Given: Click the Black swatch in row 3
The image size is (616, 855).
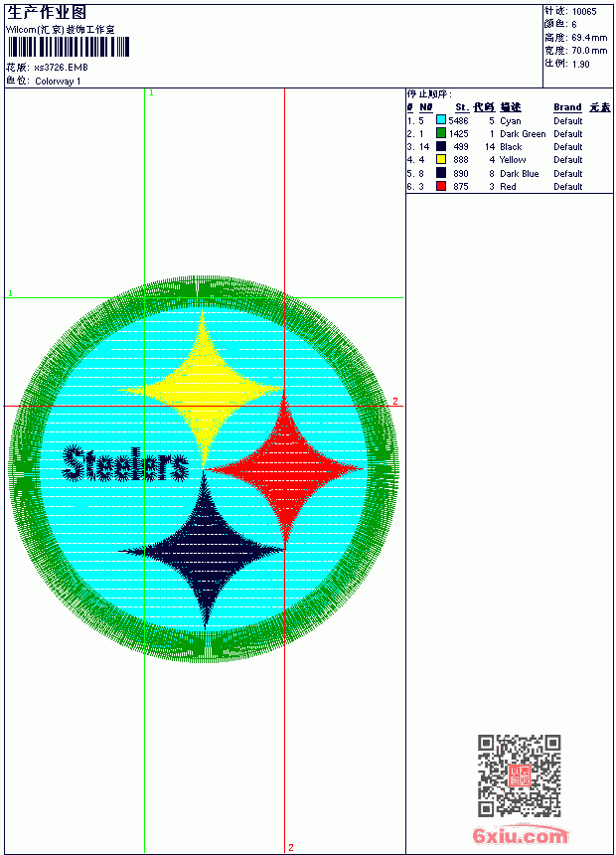Looking at the screenshot, I should [x=441, y=147].
